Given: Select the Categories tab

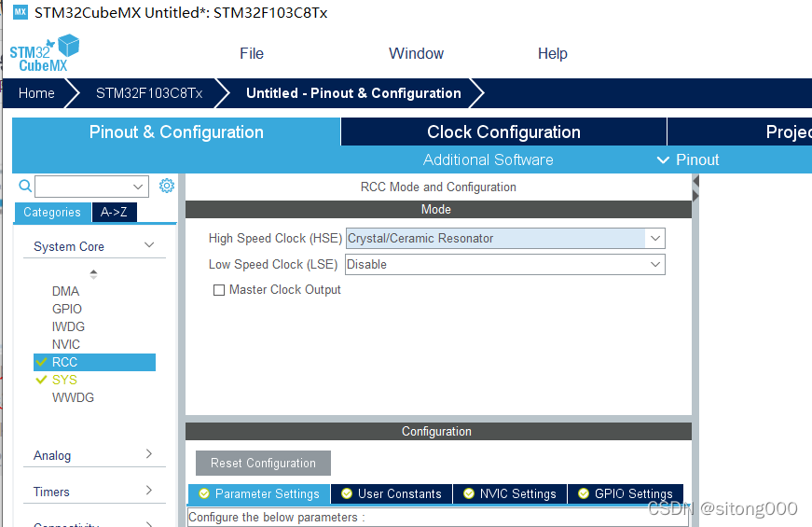Looking at the screenshot, I should click(x=52, y=212).
